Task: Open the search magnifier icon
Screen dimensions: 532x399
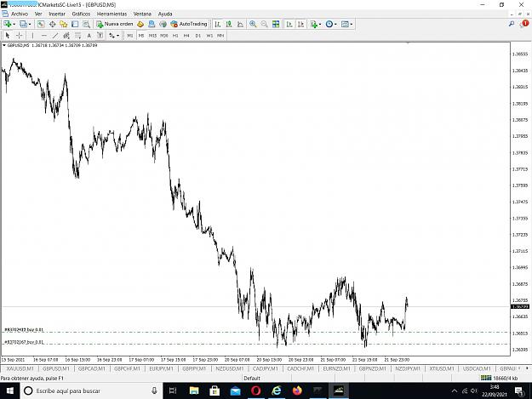Action: click(x=512, y=24)
